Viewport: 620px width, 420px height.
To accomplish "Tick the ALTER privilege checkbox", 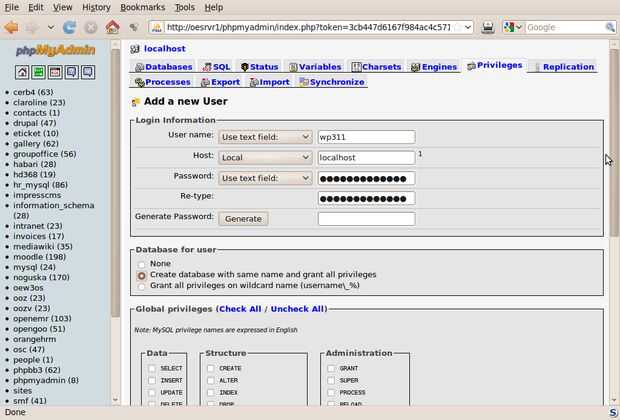I will tap(210, 380).
